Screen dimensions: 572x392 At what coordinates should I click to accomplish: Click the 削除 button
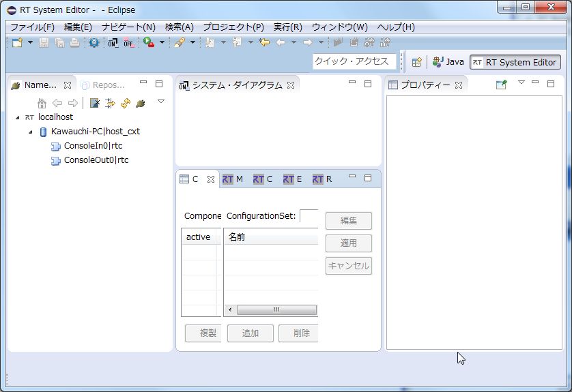[x=298, y=333]
